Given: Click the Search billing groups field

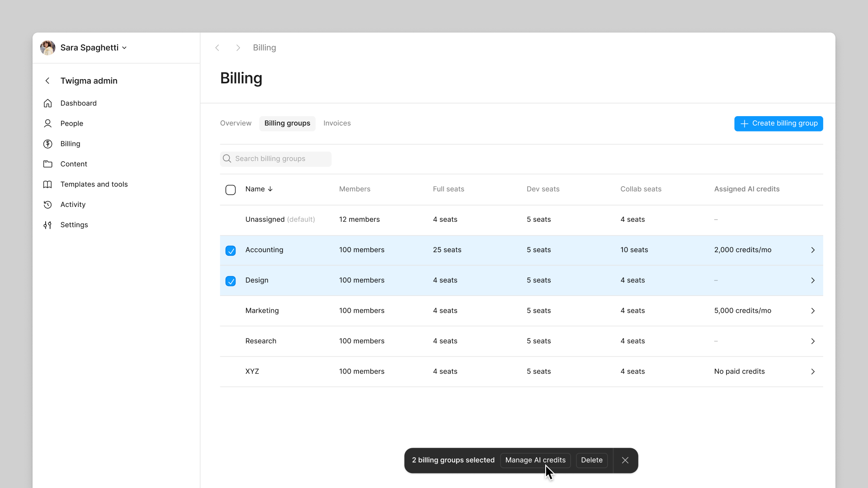Looking at the screenshot, I should tap(275, 159).
